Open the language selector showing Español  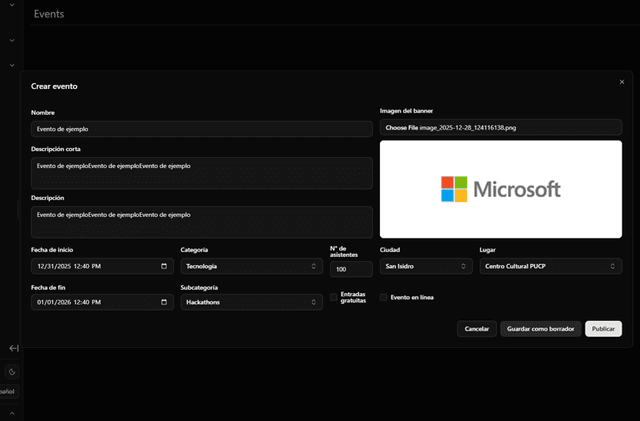[x=8, y=391]
